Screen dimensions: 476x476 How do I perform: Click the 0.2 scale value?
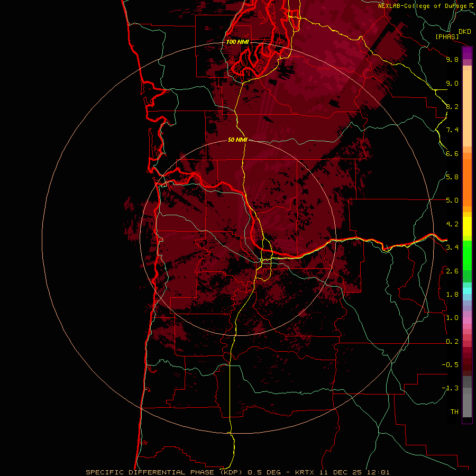point(452,342)
